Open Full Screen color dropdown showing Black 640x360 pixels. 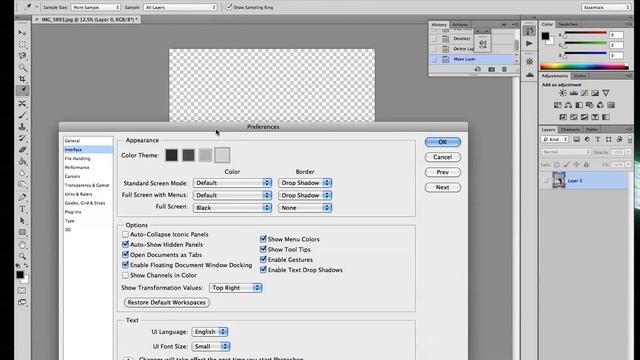click(x=232, y=208)
